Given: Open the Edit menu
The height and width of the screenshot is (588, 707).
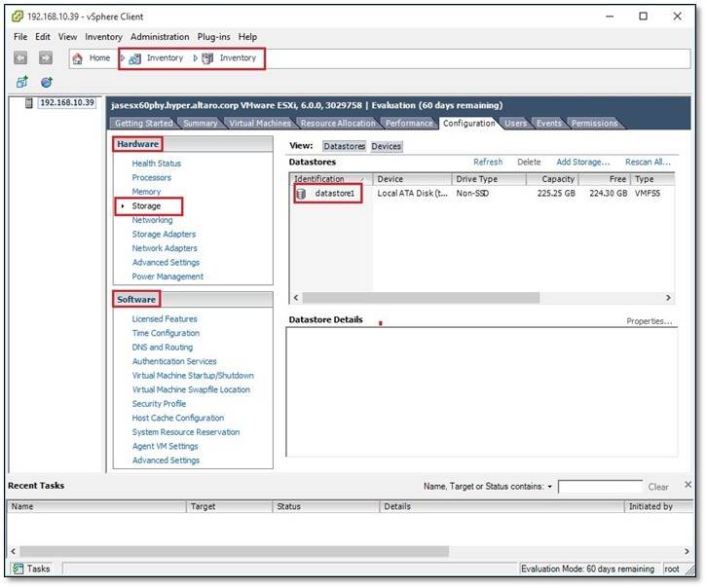Looking at the screenshot, I should [43, 37].
